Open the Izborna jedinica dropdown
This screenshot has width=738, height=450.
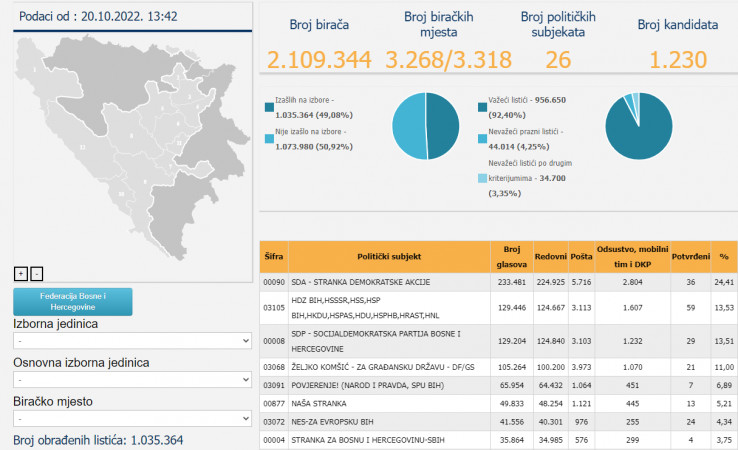pyautogui.click(x=132, y=340)
